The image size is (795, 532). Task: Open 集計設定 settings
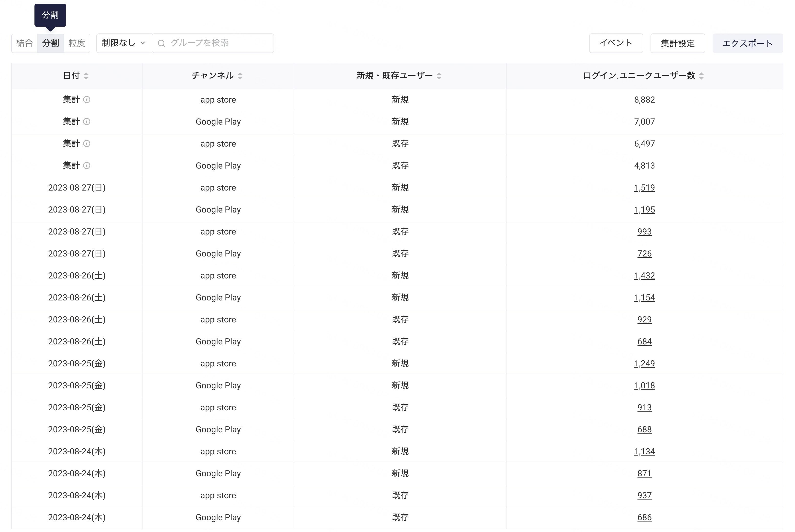point(678,43)
